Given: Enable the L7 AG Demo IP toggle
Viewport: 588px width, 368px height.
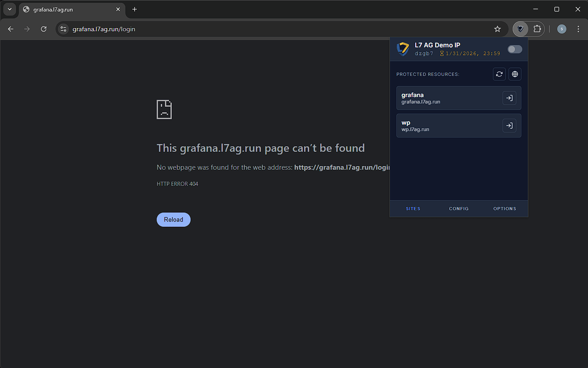Looking at the screenshot, I should pyautogui.click(x=514, y=49).
